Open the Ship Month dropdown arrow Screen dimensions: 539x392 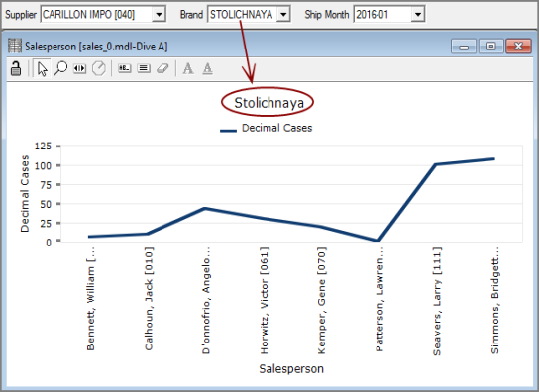[418, 15]
